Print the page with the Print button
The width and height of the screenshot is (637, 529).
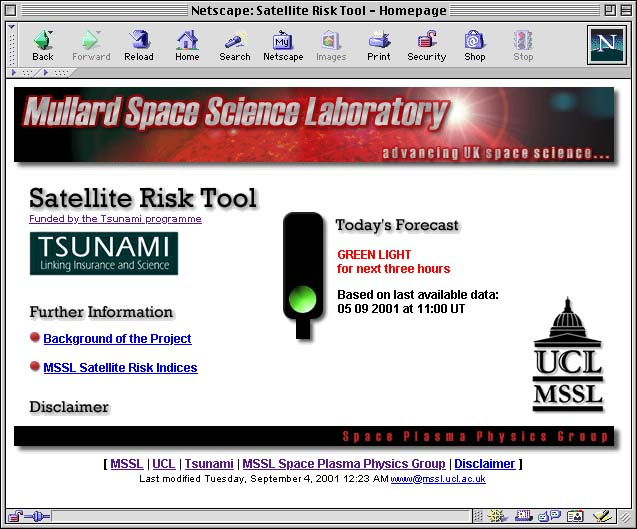(x=379, y=45)
